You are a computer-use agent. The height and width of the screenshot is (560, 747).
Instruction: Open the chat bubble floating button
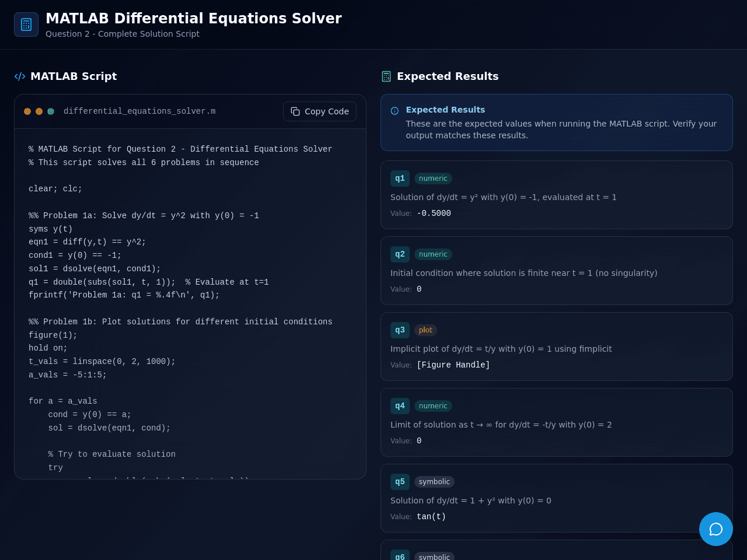[716, 529]
